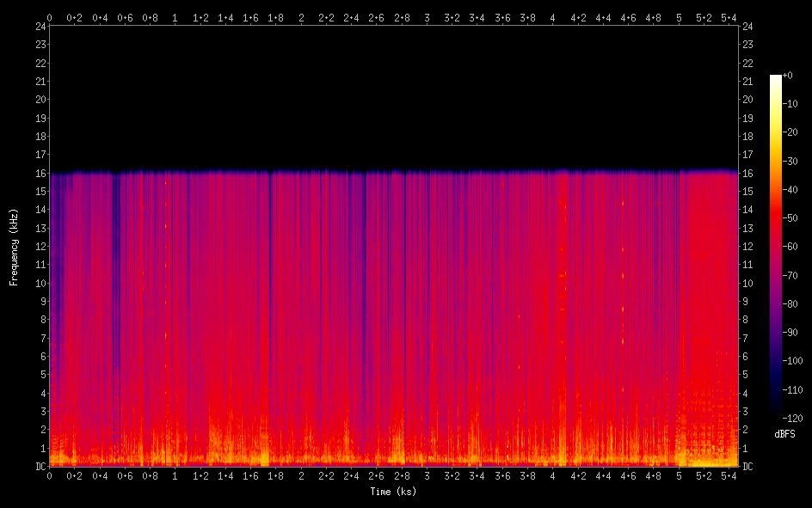The image size is (812, 508).
Task: Click the +0 label on the dBFS scale
Action: 788,76
